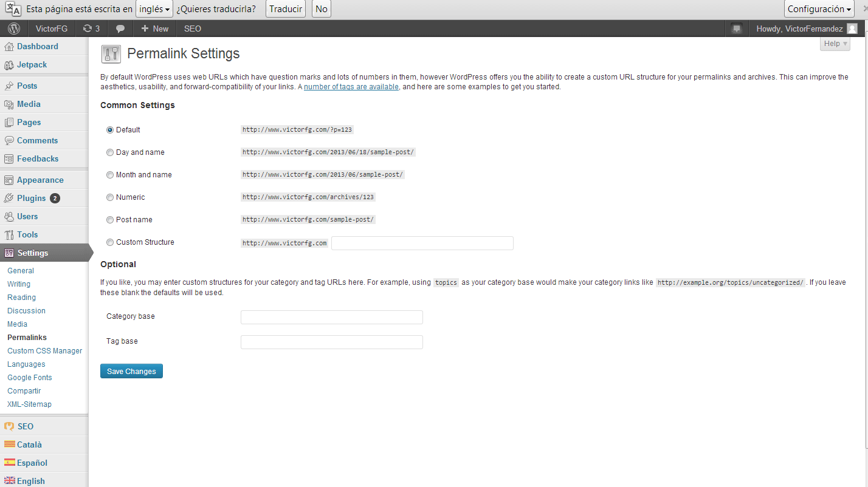This screenshot has width=868, height=487.
Task: Click the Traducir button
Action: [286, 9]
